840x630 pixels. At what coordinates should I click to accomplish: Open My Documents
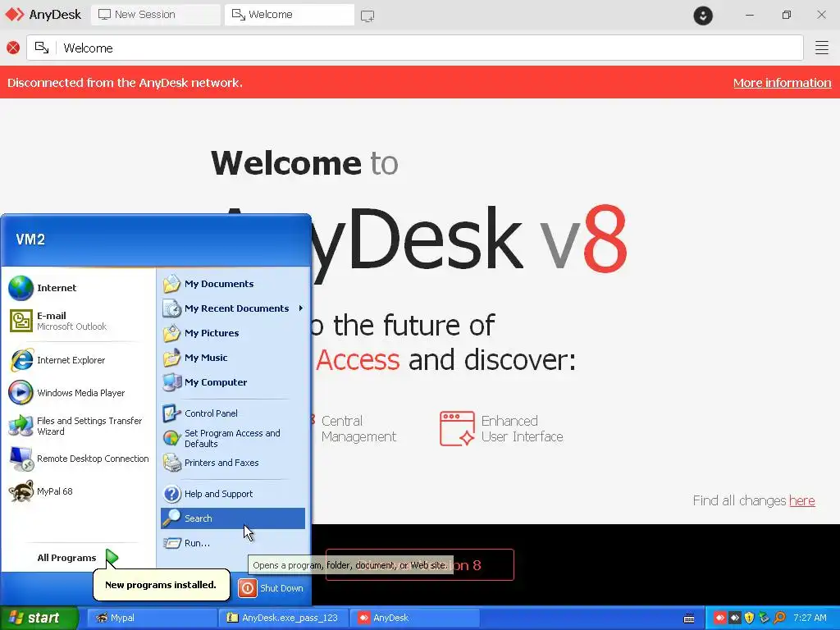(x=233, y=284)
